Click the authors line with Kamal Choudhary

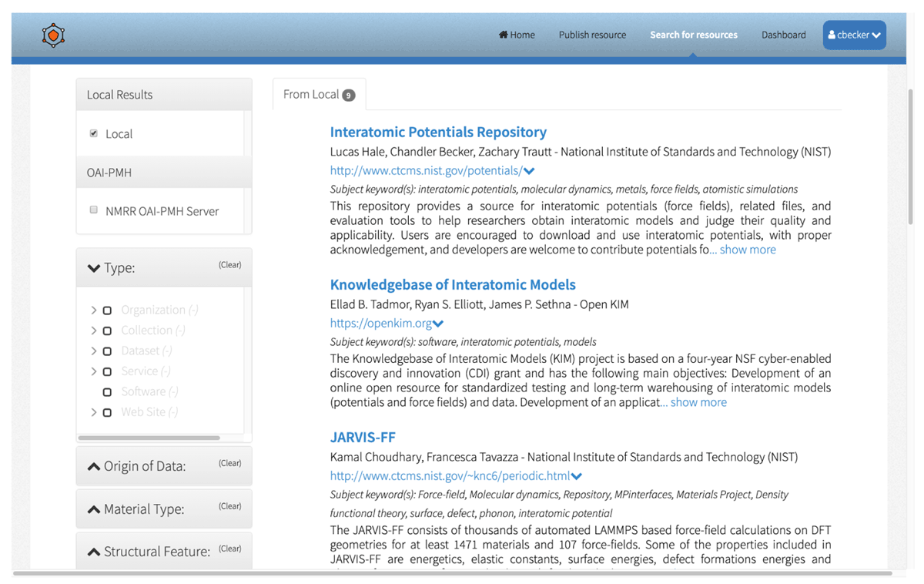[564, 457]
